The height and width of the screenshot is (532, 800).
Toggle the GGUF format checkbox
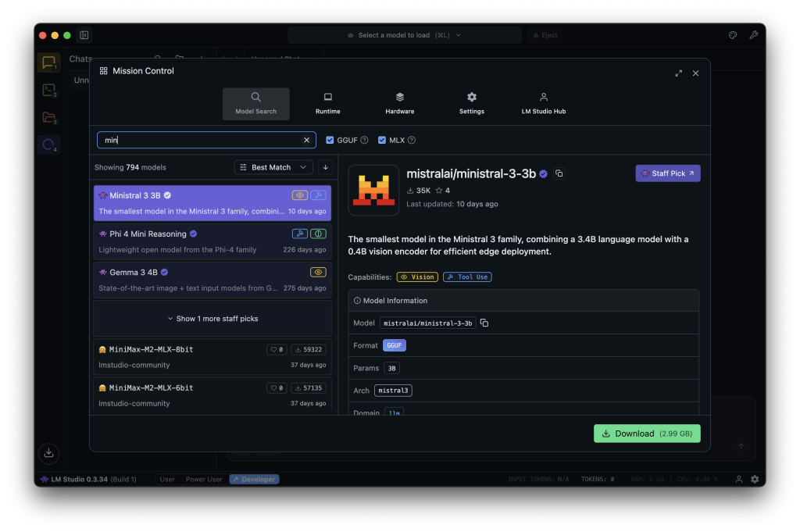(330, 140)
